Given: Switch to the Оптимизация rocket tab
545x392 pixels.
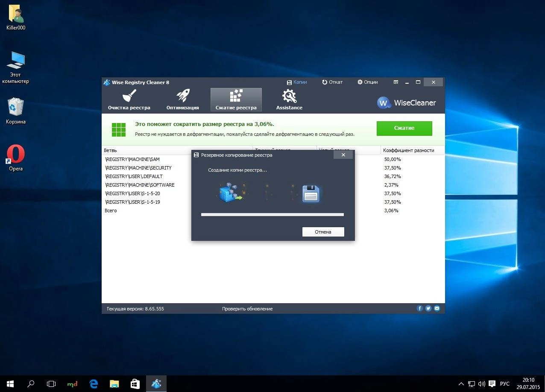Looking at the screenshot, I should click(x=183, y=100).
